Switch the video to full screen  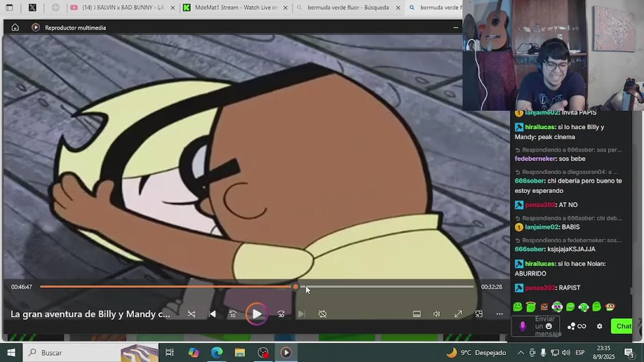pyautogui.click(x=458, y=314)
